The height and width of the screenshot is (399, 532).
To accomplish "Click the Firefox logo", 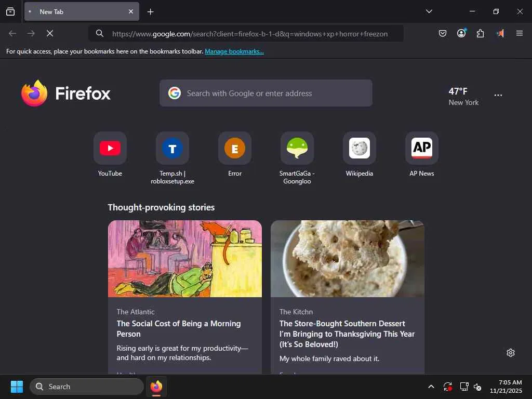I will [x=66, y=94].
